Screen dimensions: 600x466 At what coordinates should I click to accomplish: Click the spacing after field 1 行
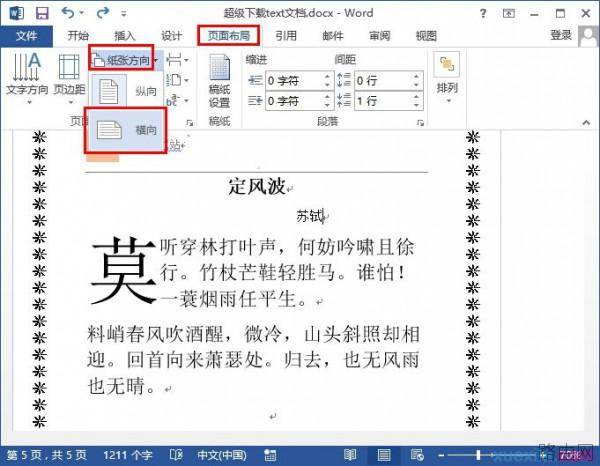tap(383, 101)
